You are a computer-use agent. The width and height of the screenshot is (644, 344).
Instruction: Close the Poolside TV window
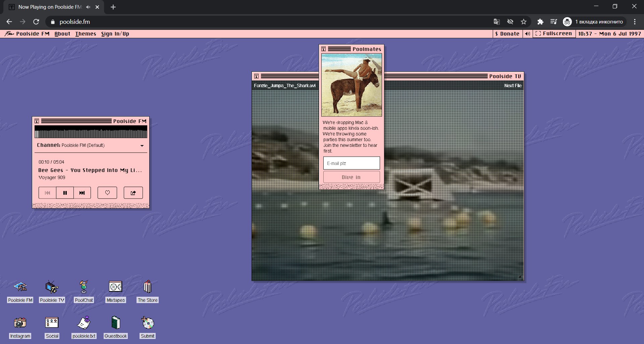257,76
